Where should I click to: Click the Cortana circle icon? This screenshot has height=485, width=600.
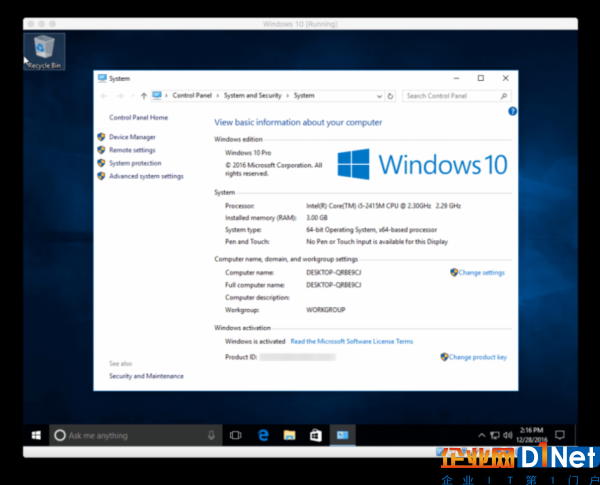(x=60, y=435)
